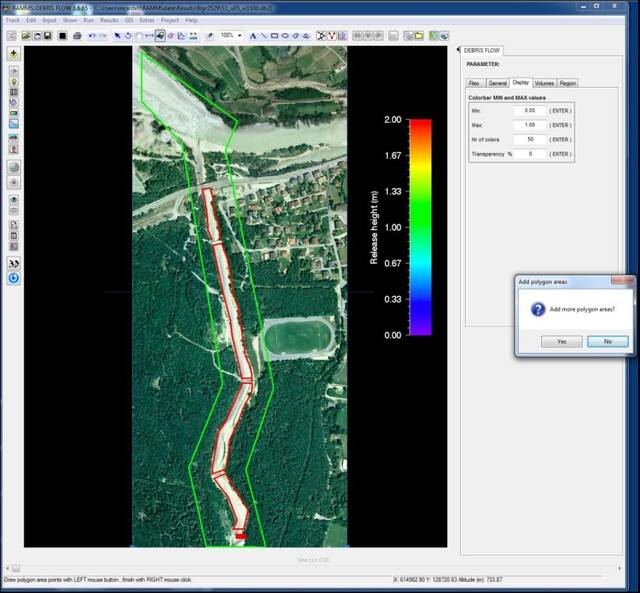640x593 pixels.
Task: Select the ellipse drawing tool
Action: point(285,36)
